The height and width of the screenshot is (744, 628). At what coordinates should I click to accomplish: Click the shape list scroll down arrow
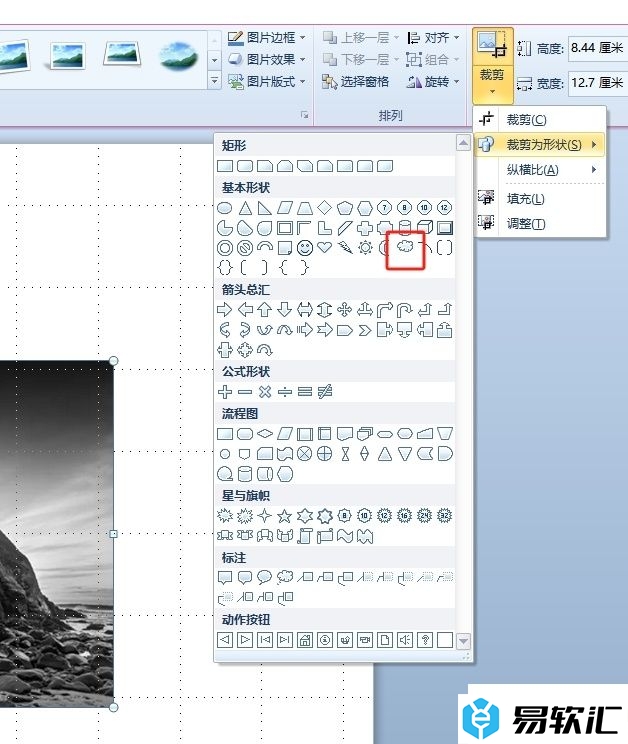click(x=463, y=641)
